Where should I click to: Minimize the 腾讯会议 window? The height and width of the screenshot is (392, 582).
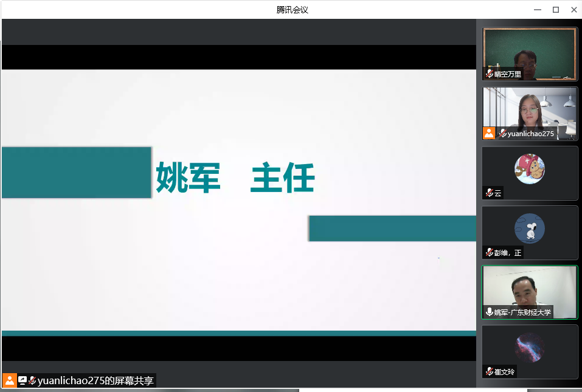(x=538, y=10)
